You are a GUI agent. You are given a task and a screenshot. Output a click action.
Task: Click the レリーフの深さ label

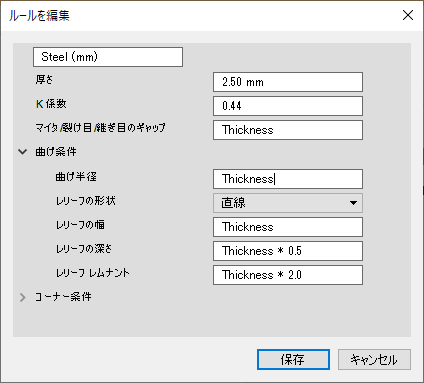pos(84,249)
